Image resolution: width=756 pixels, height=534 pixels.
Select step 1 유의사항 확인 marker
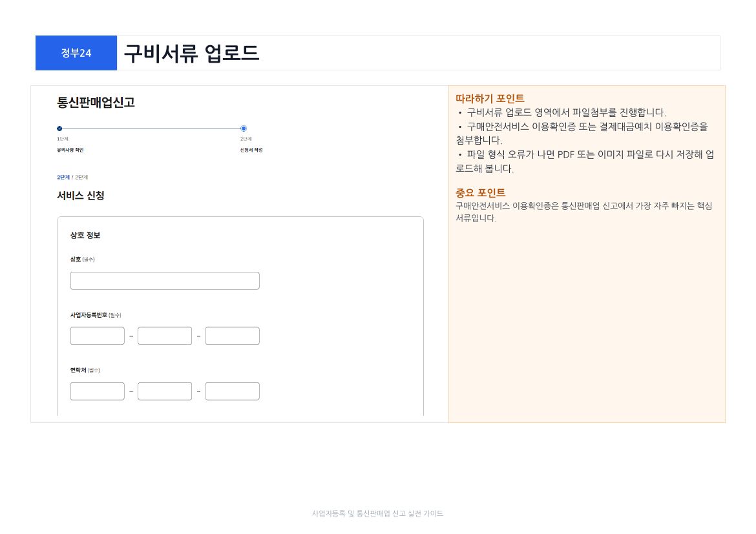click(59, 128)
